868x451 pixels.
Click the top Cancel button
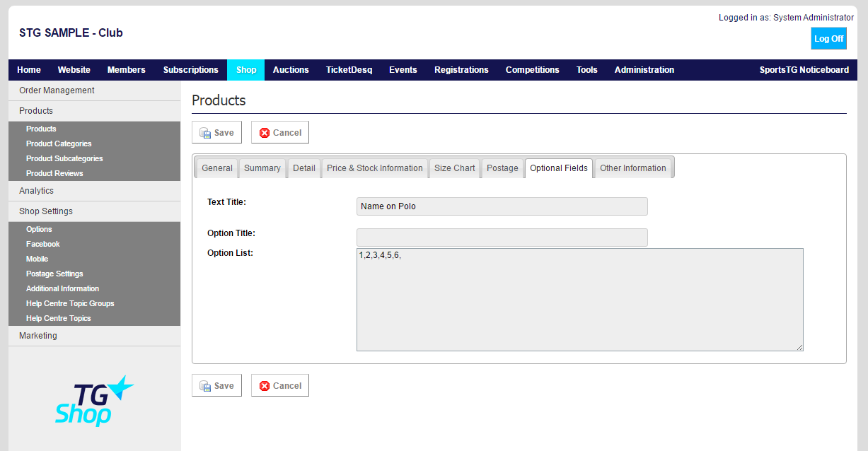pyautogui.click(x=280, y=132)
